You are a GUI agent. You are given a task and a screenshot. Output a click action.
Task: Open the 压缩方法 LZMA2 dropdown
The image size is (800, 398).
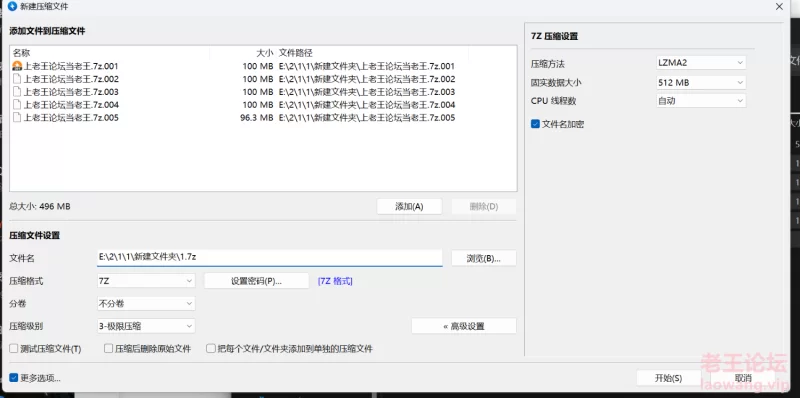pyautogui.click(x=701, y=63)
